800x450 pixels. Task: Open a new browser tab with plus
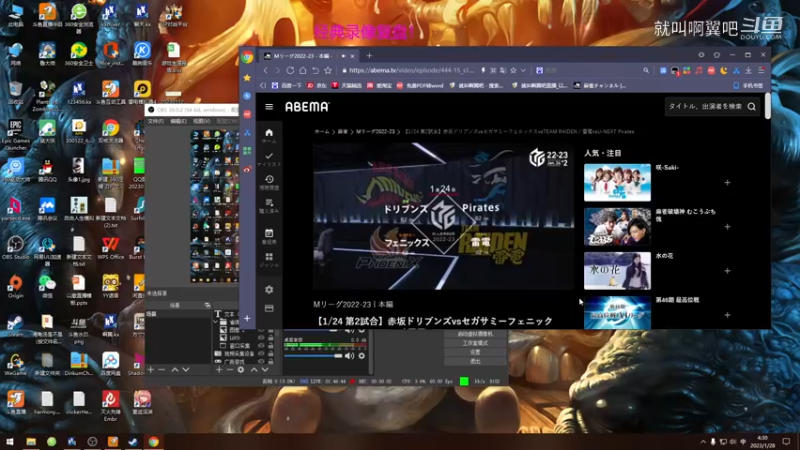point(369,56)
